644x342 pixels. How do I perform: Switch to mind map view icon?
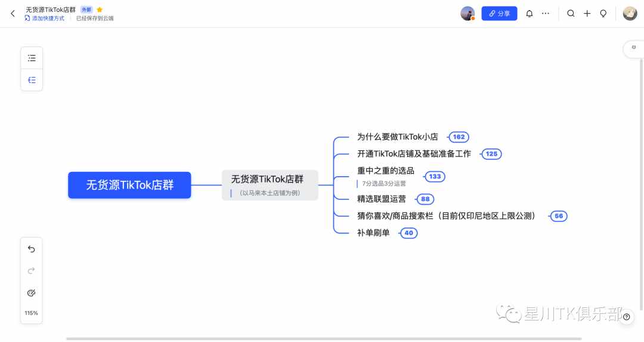pyautogui.click(x=32, y=80)
